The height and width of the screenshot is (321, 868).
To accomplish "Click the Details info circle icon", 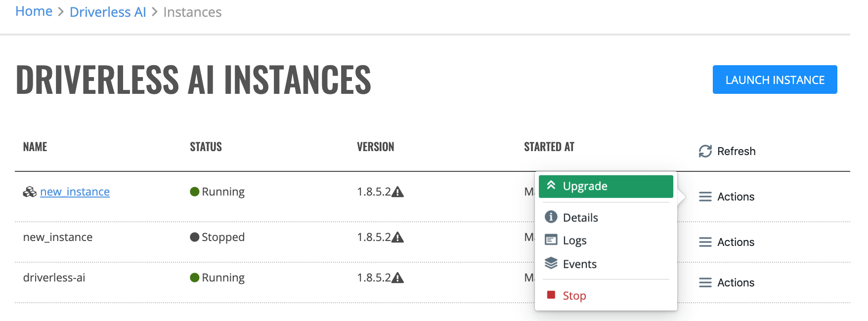I will point(551,217).
